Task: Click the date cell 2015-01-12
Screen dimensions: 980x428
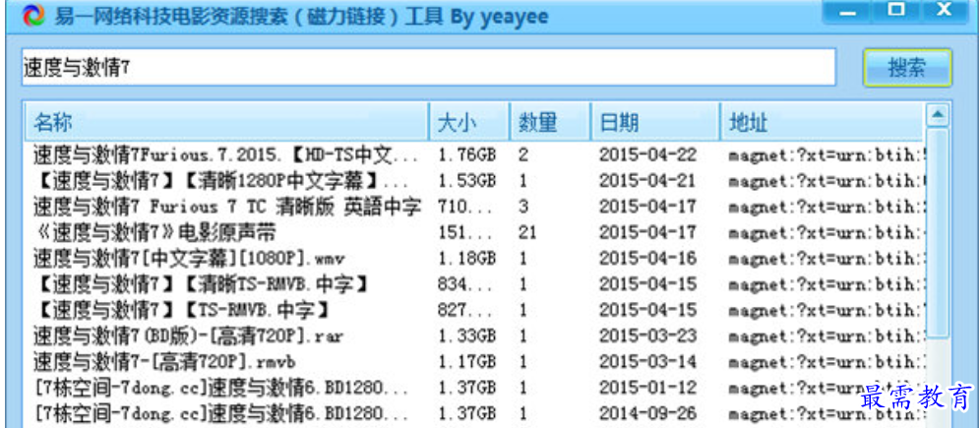Action: pyautogui.click(x=647, y=388)
